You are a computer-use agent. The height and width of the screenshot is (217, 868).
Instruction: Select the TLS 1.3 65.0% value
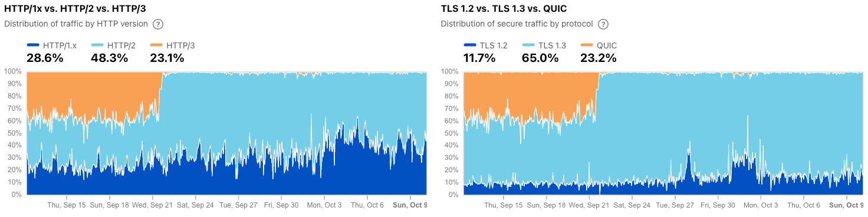[541, 58]
